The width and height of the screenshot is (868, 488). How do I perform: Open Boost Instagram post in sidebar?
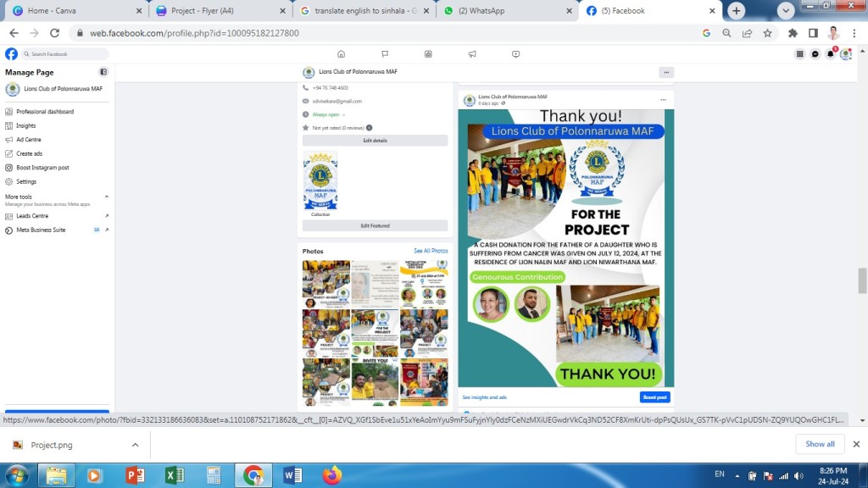42,168
